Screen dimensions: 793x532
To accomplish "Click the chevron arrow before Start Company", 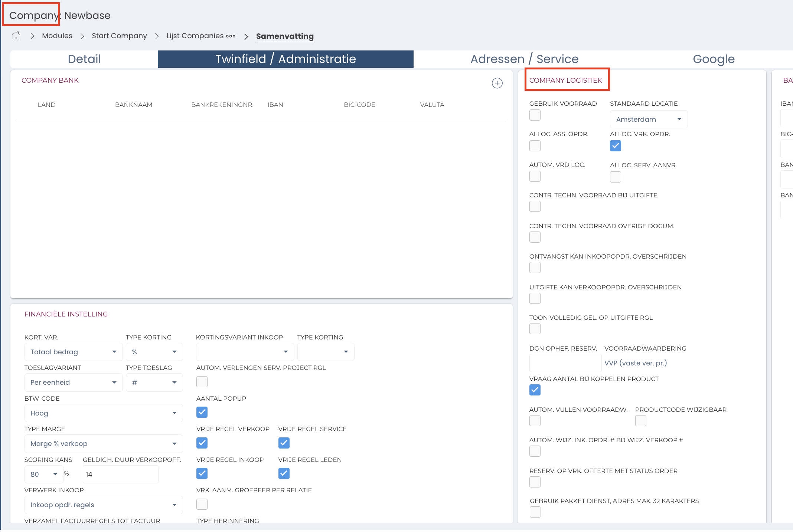I will click(x=82, y=36).
